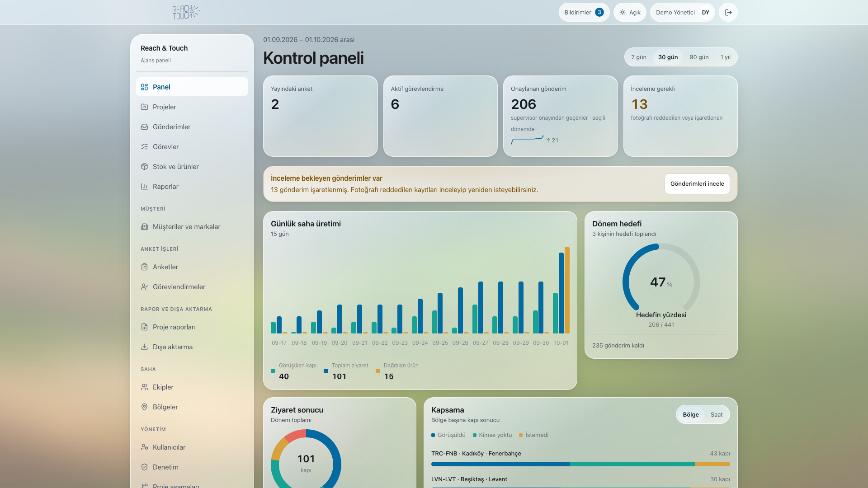This screenshot has height=488, width=868.
Task: Click the Yayındaki anket card
Action: point(321,116)
